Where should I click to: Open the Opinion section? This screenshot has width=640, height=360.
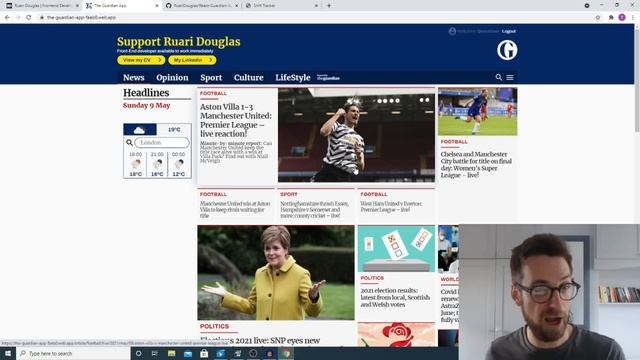(x=172, y=78)
